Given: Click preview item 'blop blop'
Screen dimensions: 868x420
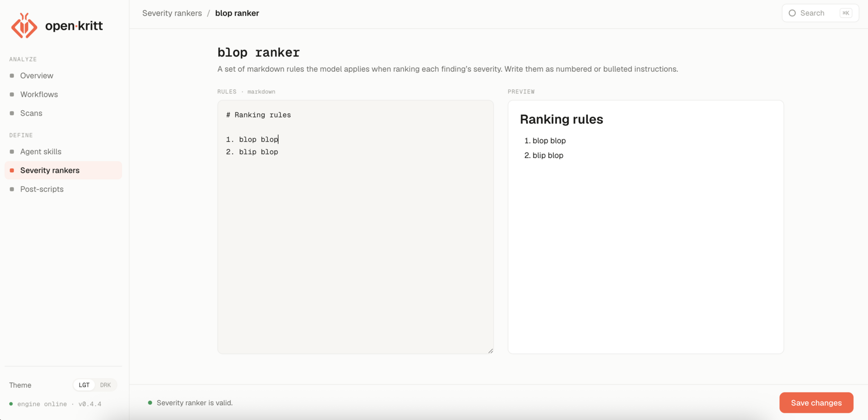Looking at the screenshot, I should (x=549, y=141).
